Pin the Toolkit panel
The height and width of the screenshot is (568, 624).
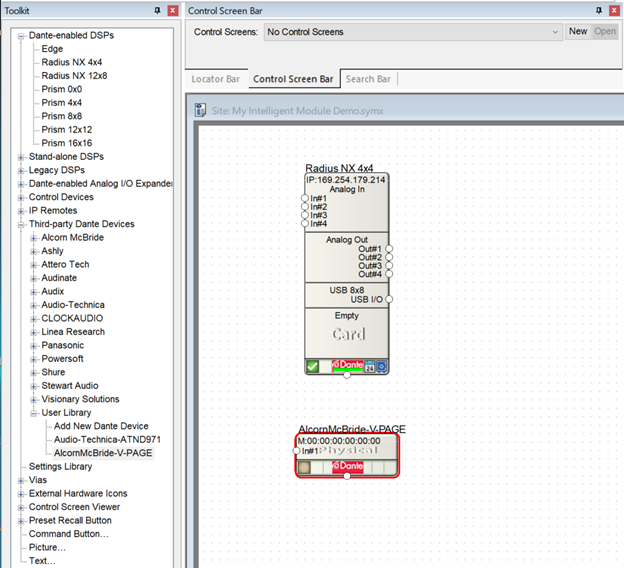tap(158, 11)
